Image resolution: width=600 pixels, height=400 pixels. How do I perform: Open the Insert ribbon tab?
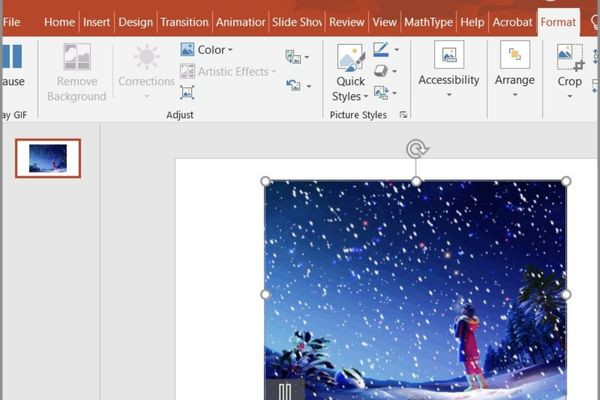tap(96, 22)
